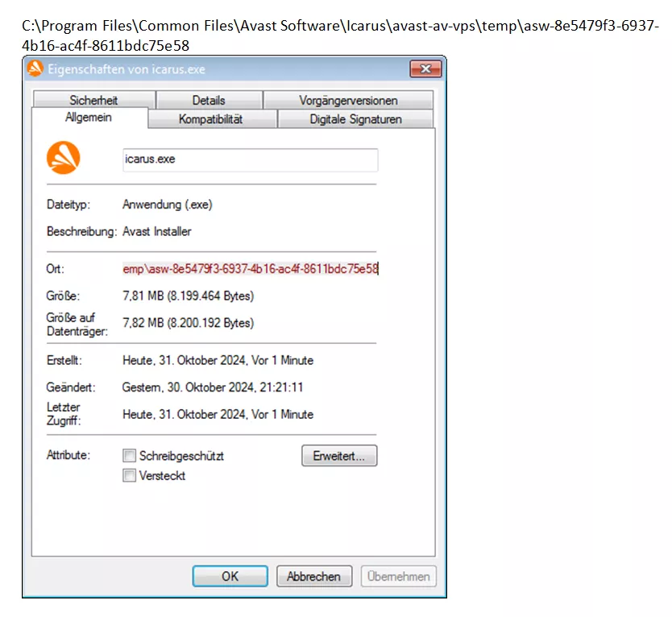Open the Details tab
The height and width of the screenshot is (617, 672).
(x=209, y=100)
